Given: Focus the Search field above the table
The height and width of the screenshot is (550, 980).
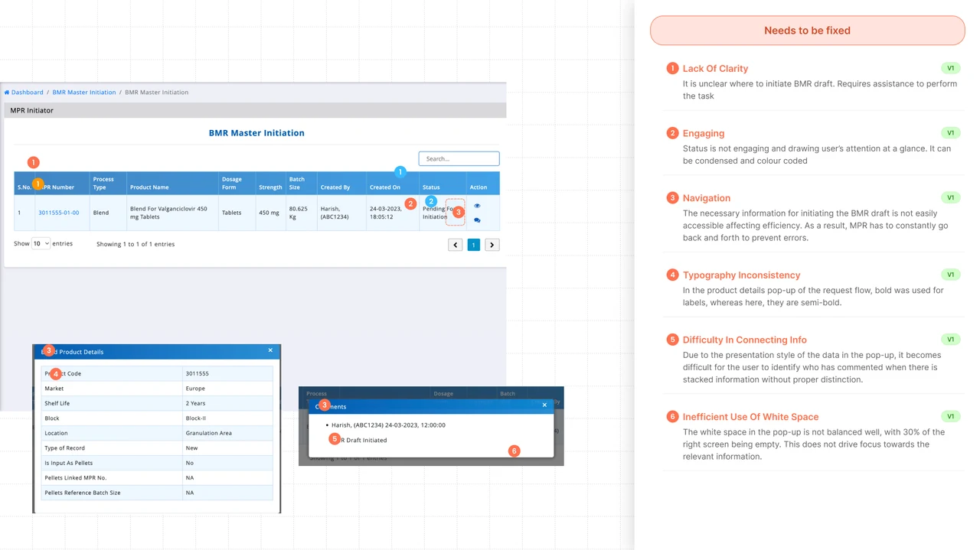Looking at the screenshot, I should [459, 158].
